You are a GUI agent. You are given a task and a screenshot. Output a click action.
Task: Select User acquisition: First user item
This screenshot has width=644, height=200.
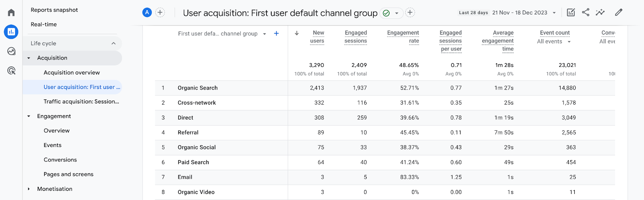[x=72, y=87]
